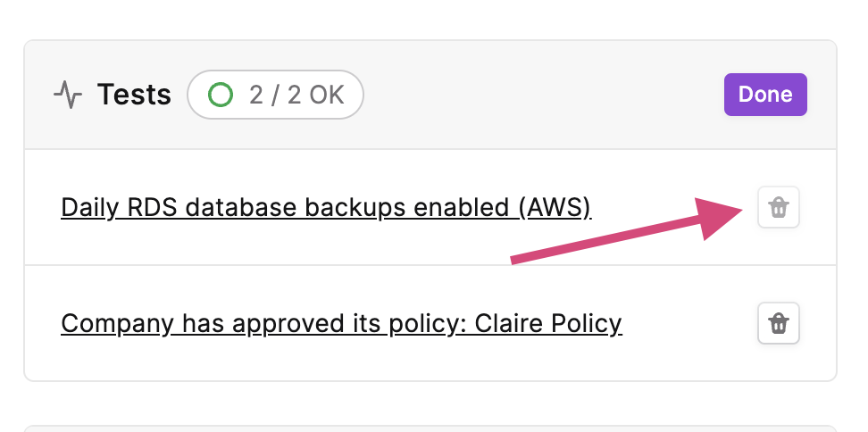Delete the Daily RDS database backups test
Screen dimensions: 868x432
click(779, 207)
